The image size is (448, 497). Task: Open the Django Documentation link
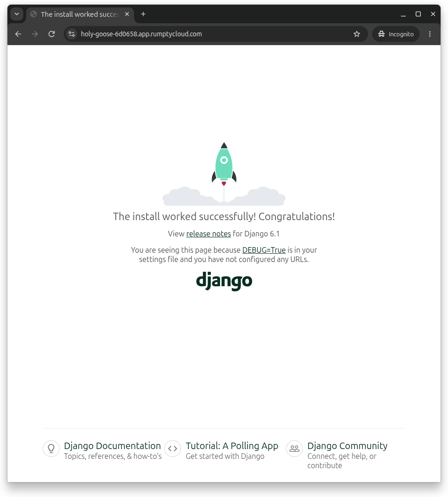click(113, 446)
